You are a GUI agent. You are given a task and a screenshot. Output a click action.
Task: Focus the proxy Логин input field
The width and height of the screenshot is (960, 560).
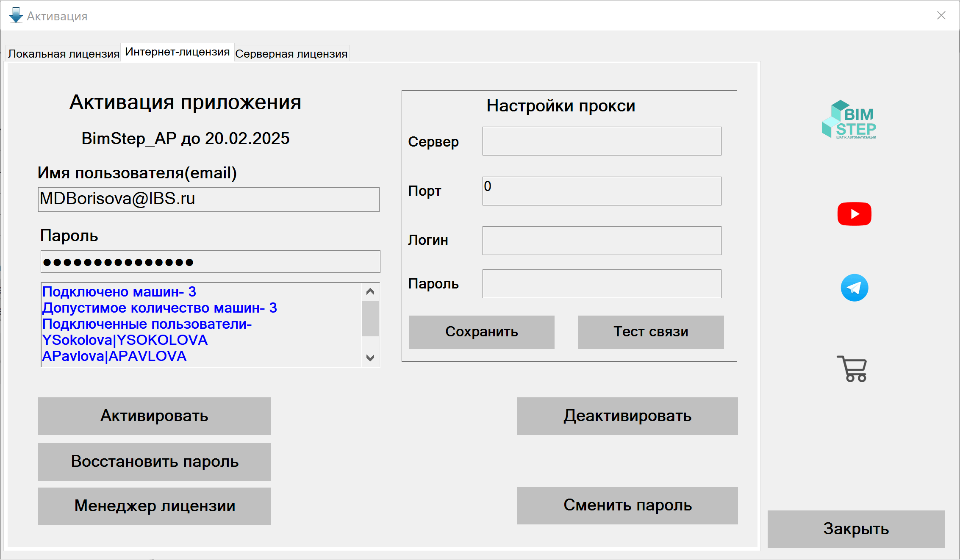tap(602, 241)
